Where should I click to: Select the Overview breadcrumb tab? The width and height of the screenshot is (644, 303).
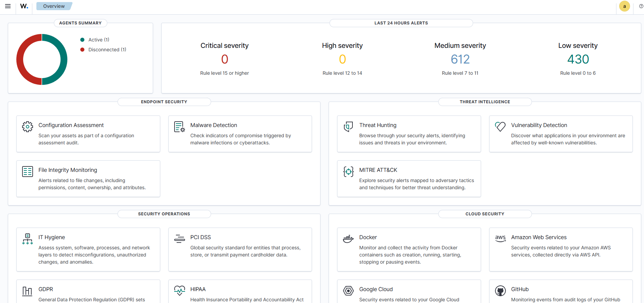click(x=54, y=6)
